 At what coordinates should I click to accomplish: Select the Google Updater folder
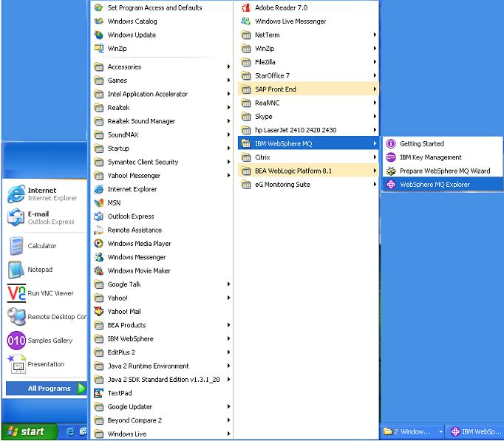click(162, 406)
